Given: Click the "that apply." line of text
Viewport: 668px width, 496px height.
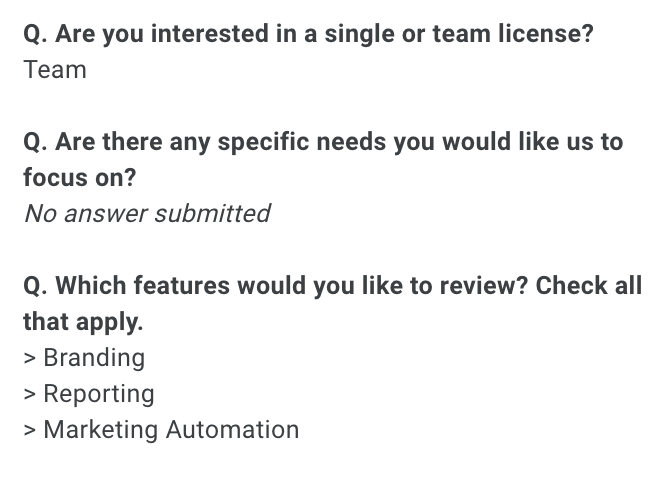Looking at the screenshot, I should (84, 322).
